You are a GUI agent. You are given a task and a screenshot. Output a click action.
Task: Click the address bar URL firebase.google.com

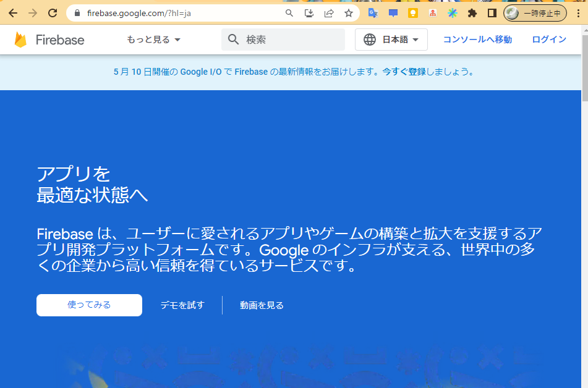coord(139,13)
